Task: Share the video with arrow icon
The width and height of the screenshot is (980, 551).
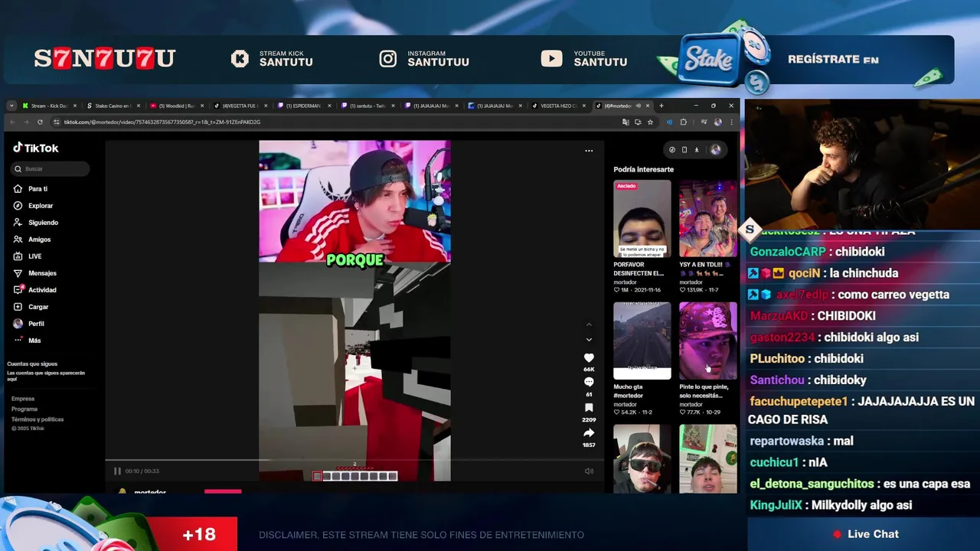Action: click(x=589, y=433)
